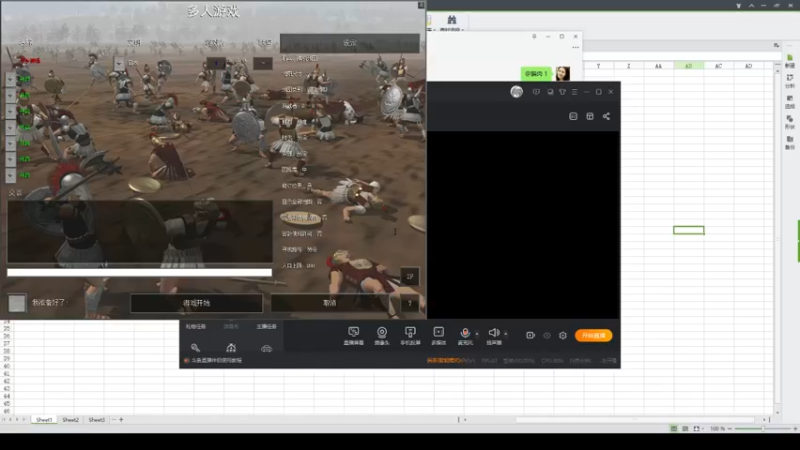
Task: Open the selection pane icon in spreadsheet sidebar
Action: [x=790, y=98]
